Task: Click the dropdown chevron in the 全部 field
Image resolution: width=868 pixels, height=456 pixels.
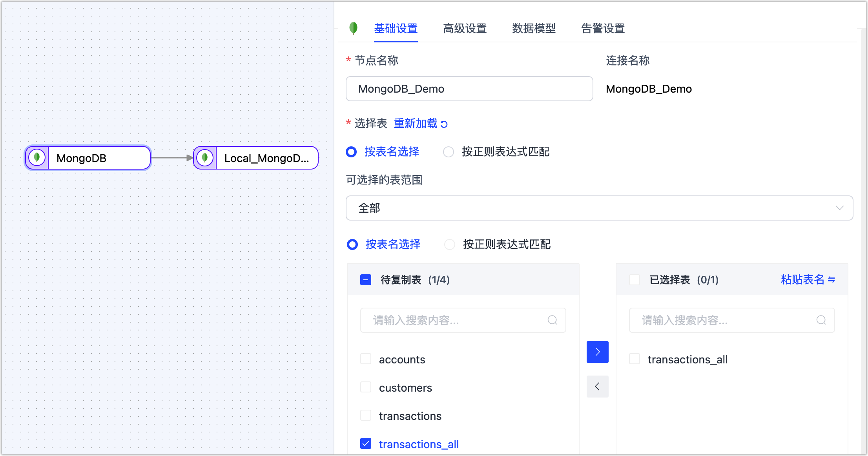Action: pos(839,208)
